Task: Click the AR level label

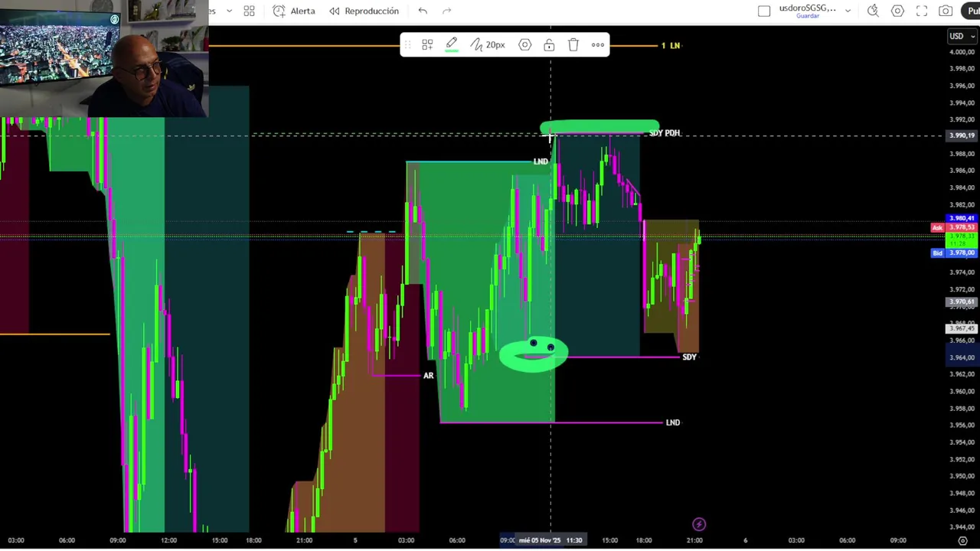Action: [428, 376]
